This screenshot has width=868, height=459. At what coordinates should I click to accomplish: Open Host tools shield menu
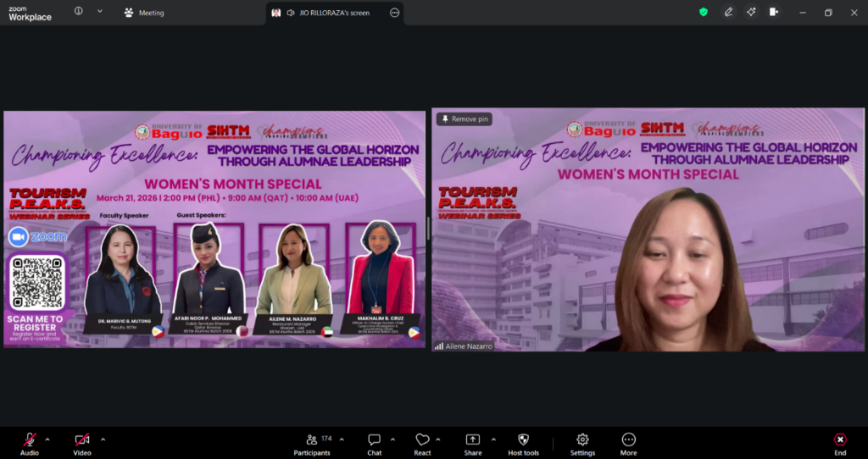click(x=523, y=444)
